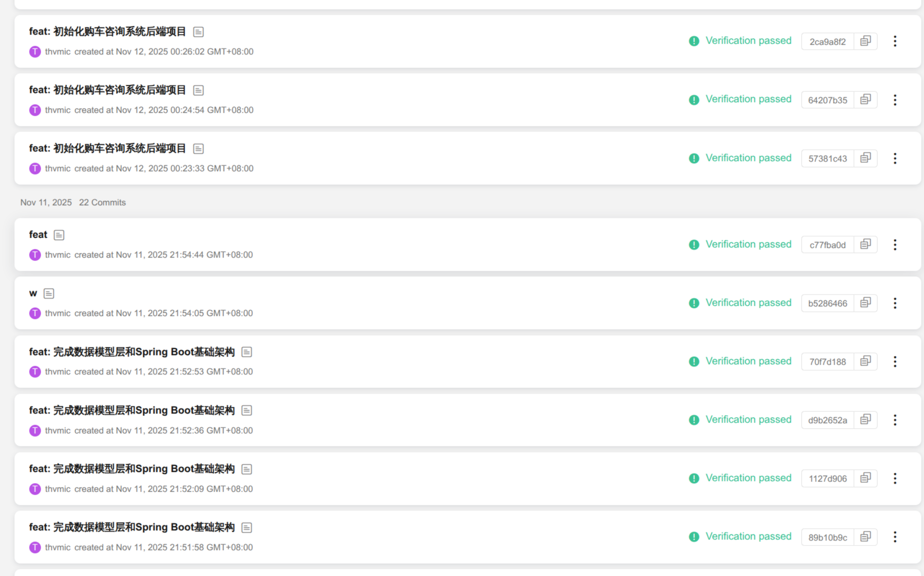Expand description icon of 21:52:09 commit
Screen dimensions: 924x576
tap(247, 469)
